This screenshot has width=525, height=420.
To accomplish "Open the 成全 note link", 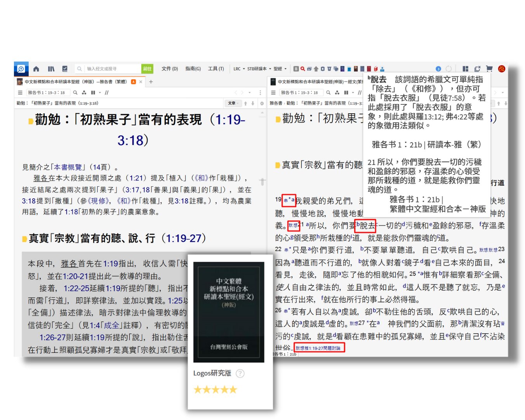I will pyautogui.click(x=111, y=325).
